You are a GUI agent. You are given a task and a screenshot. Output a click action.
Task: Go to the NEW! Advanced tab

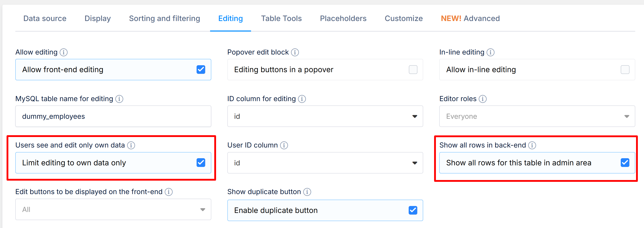pyautogui.click(x=470, y=18)
